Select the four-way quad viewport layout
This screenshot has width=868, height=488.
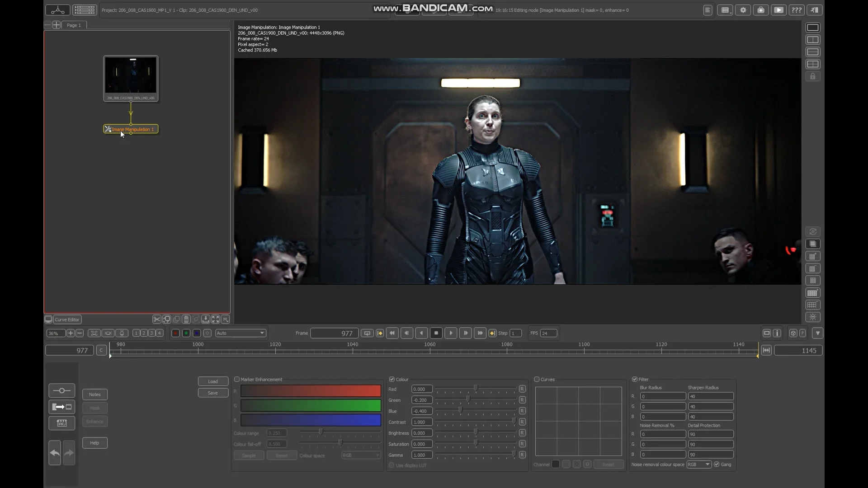pos(813,64)
